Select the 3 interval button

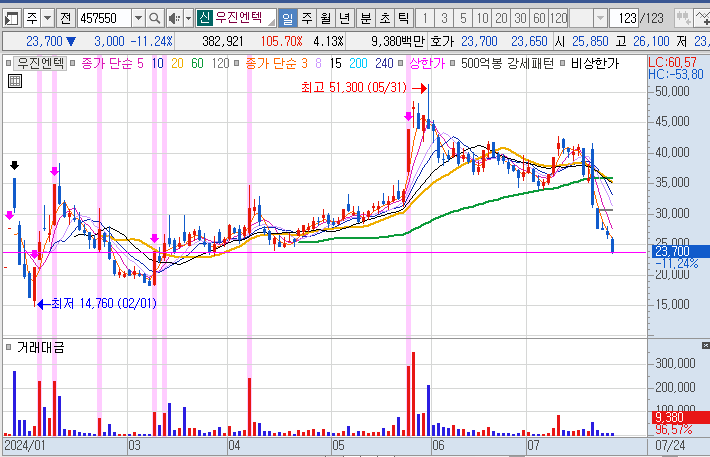(444, 19)
